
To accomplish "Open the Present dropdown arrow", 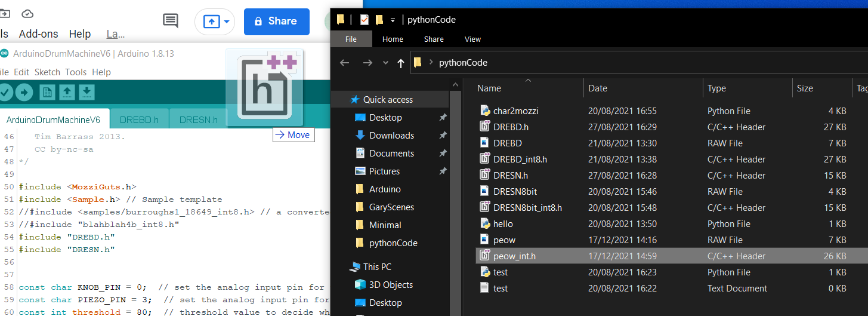I will click(227, 22).
